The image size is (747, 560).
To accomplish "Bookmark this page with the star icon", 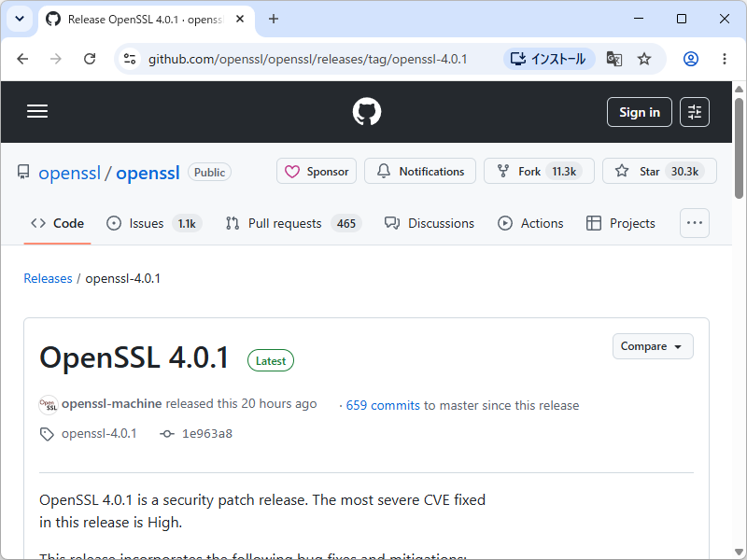I will (644, 59).
